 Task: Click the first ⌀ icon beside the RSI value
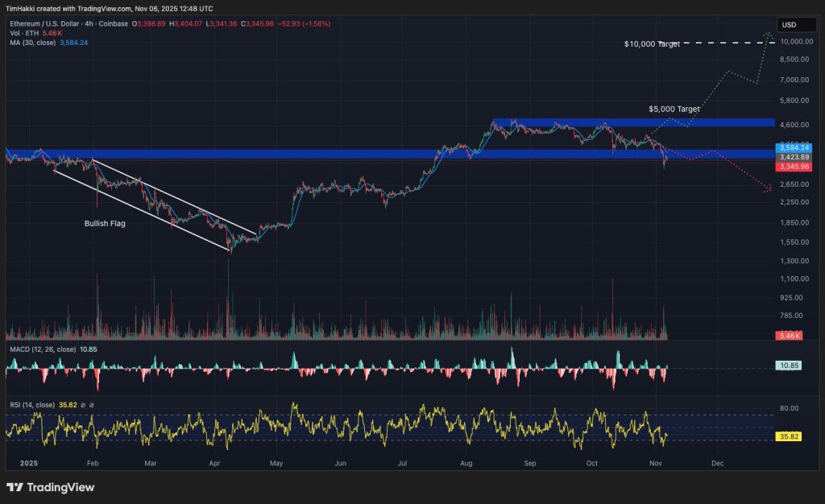point(83,405)
